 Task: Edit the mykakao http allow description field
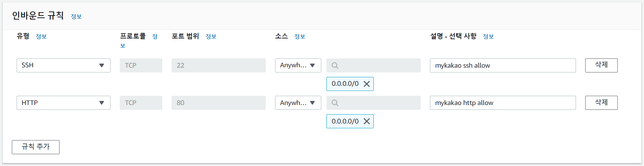coord(503,103)
